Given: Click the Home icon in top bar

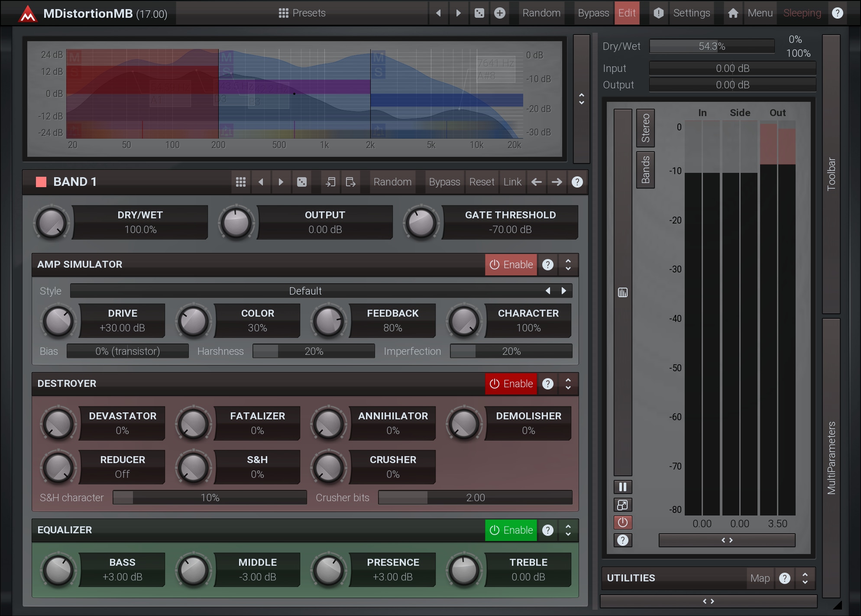Looking at the screenshot, I should [733, 13].
